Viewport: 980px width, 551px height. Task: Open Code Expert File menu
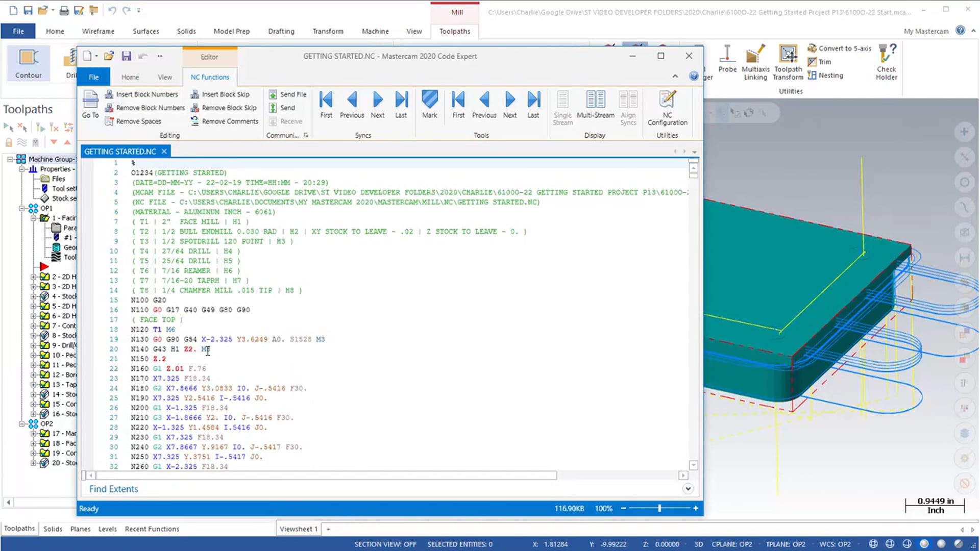point(94,77)
